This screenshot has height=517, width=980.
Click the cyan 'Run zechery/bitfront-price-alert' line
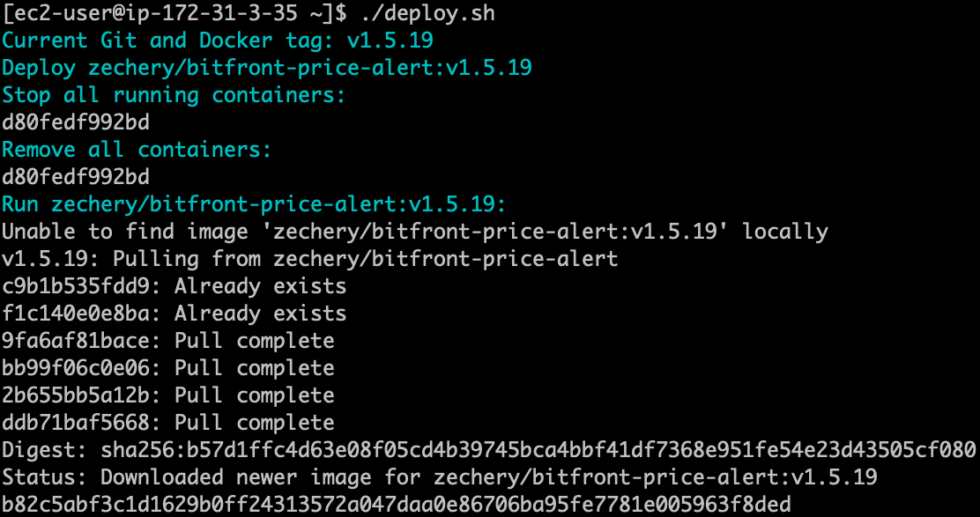click(254, 204)
